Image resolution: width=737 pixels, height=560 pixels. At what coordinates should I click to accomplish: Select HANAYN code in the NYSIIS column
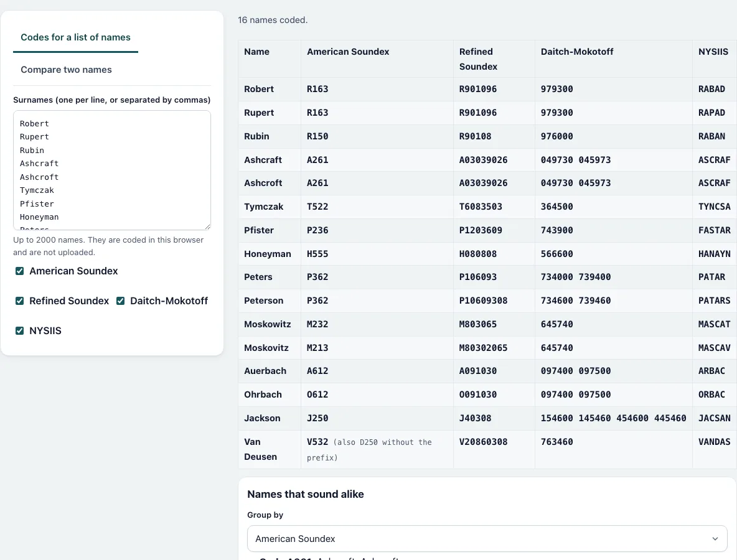[715, 254]
